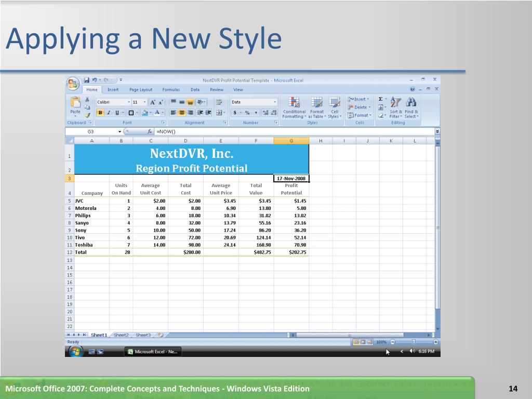
Task: Click the Windows Start orb
Action: 75,352
